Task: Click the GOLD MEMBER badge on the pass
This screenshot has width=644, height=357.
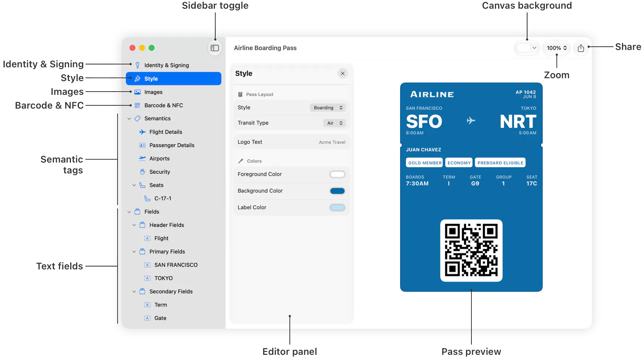Action: coord(425,163)
